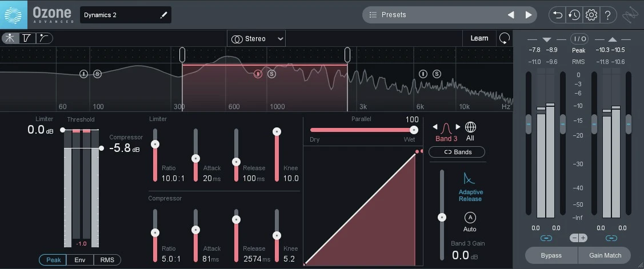Viewport: 644px width, 269px height.
Task: Select the All bands globe icon
Action: click(x=471, y=127)
